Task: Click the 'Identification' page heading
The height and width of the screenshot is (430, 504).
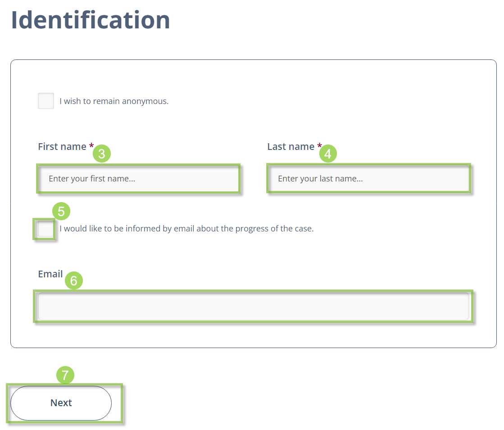Action: (91, 20)
